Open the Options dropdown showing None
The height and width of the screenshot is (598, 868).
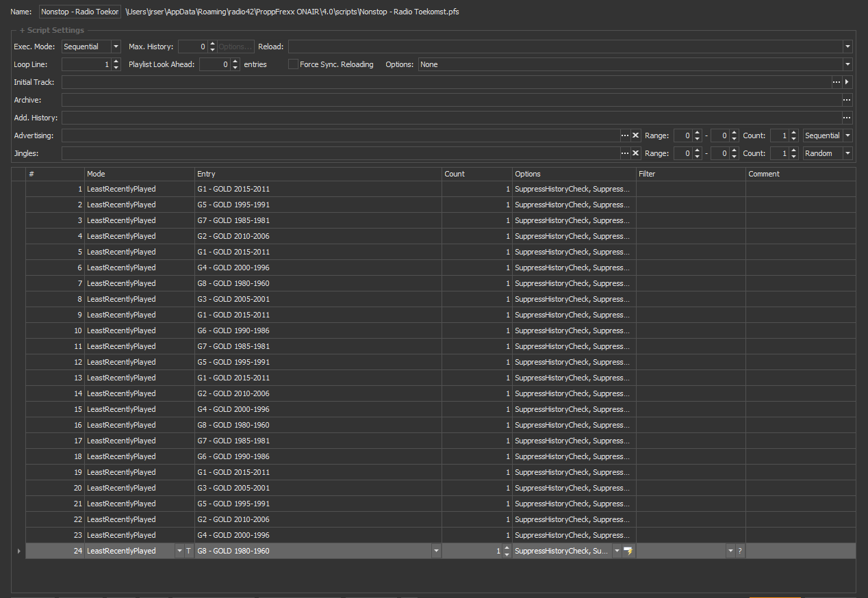click(847, 64)
